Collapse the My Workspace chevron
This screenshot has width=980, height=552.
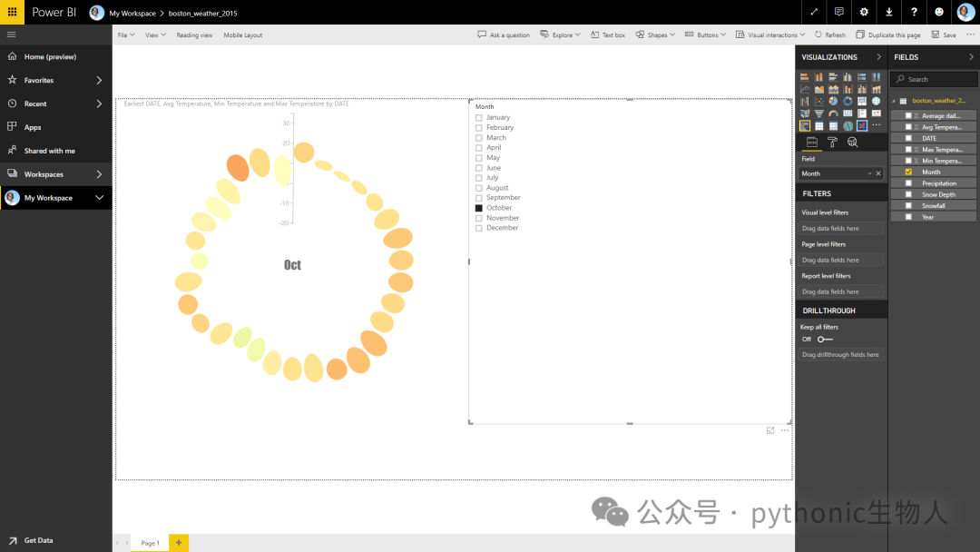point(99,198)
